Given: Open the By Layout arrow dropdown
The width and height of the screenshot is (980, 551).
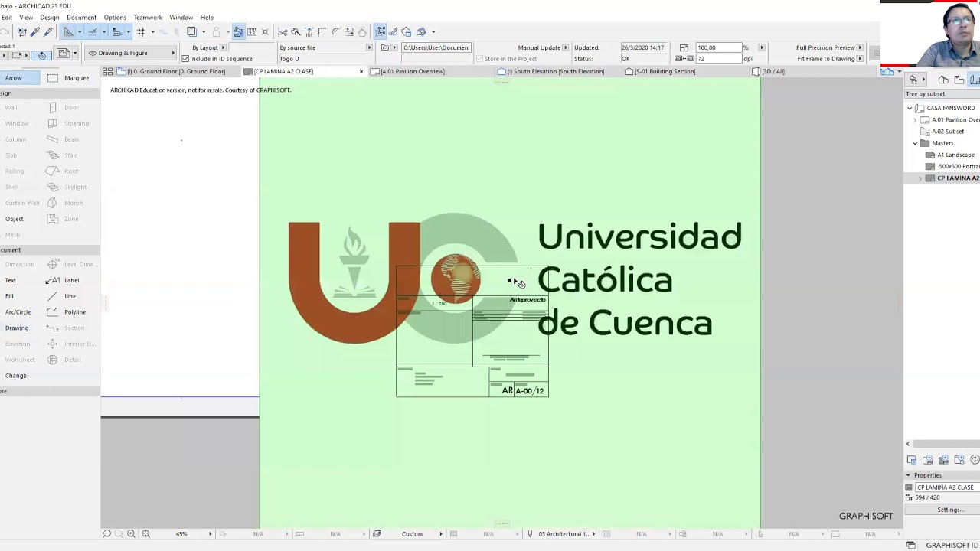Looking at the screenshot, I should pos(223,47).
